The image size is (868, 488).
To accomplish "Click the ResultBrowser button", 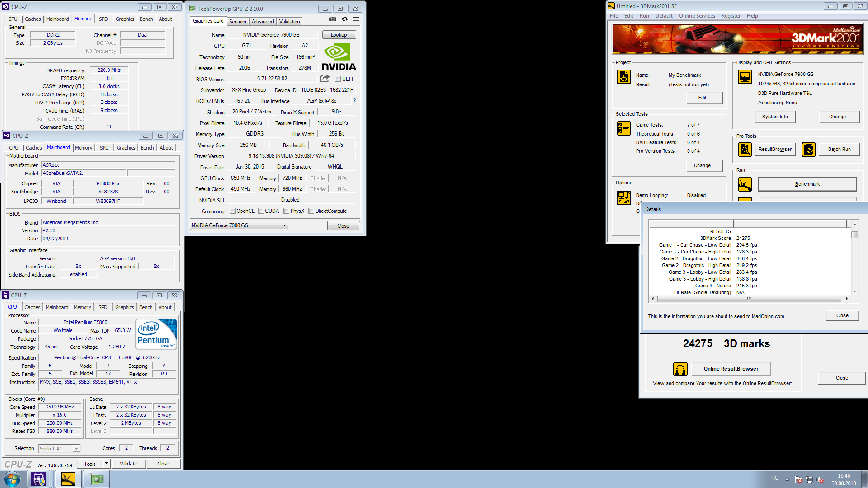I will tap(775, 149).
